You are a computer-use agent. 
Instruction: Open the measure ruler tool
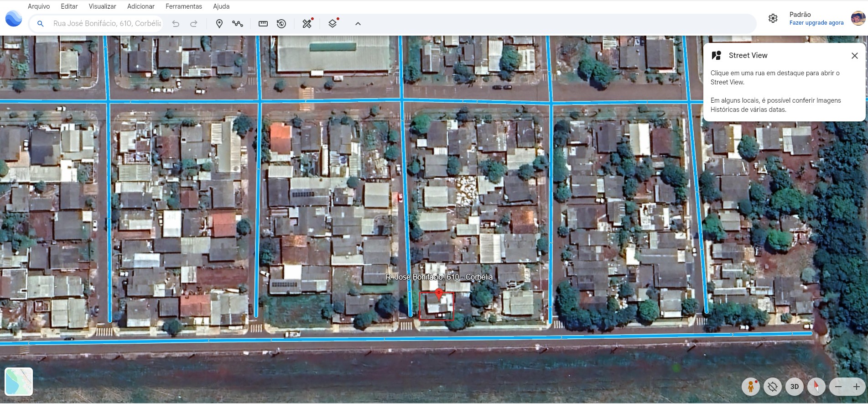[263, 24]
